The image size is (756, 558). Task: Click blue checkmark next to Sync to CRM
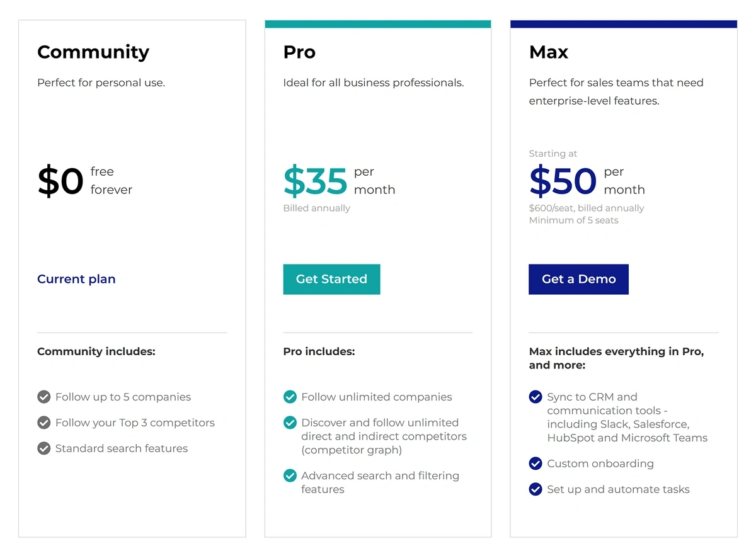tap(535, 397)
